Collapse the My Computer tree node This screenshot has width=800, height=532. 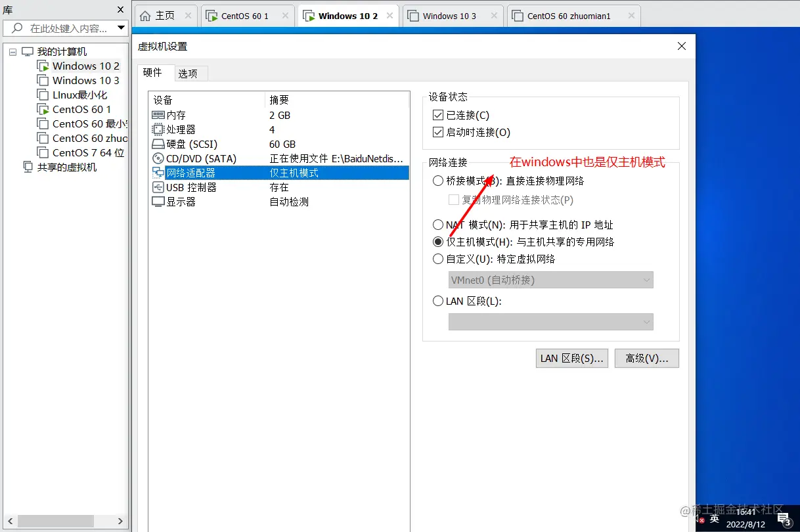click(x=12, y=52)
